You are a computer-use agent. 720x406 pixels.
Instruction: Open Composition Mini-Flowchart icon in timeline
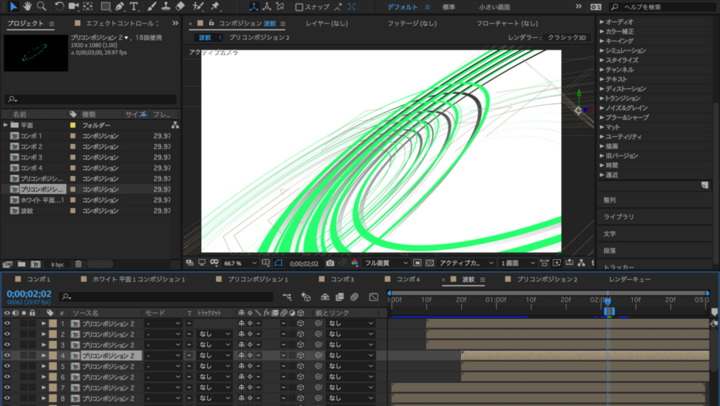[287, 297]
